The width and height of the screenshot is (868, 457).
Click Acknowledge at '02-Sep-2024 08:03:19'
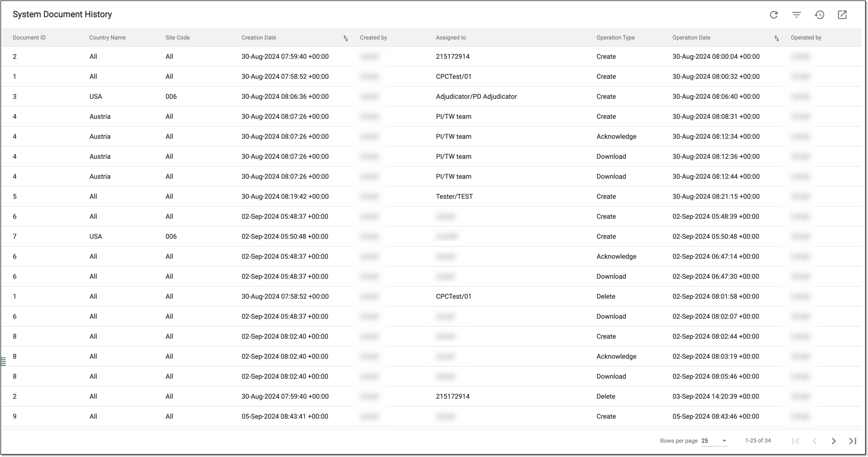(x=616, y=356)
